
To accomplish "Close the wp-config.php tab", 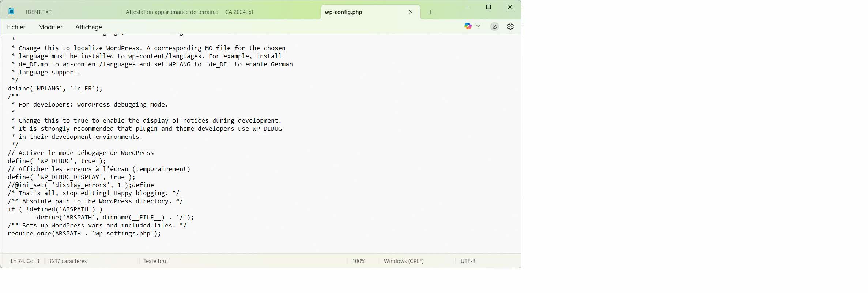I will point(411,12).
